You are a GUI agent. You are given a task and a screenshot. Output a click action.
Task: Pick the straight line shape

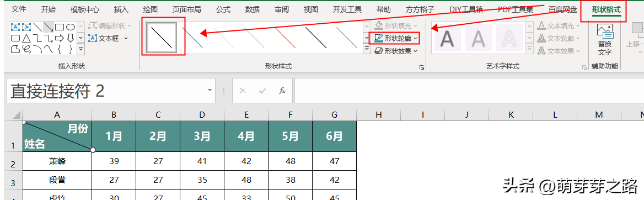37,27
